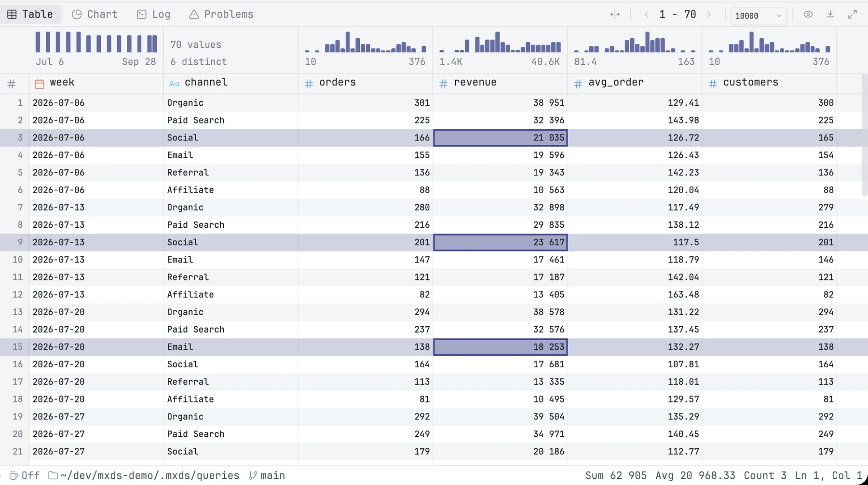The image size is (868, 485).
Task: Click the avg_order distribution histogram
Action: 635,42
